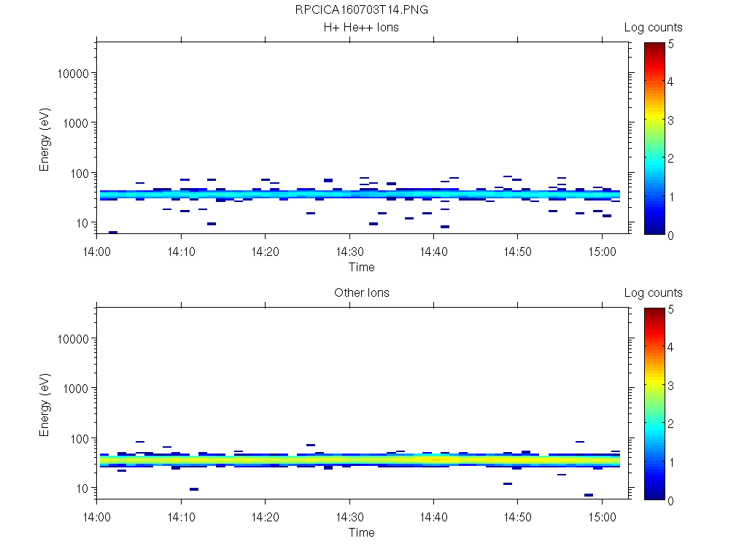
Task: Click the RPCICA160703T14.PNG title text
Action: pos(361,10)
